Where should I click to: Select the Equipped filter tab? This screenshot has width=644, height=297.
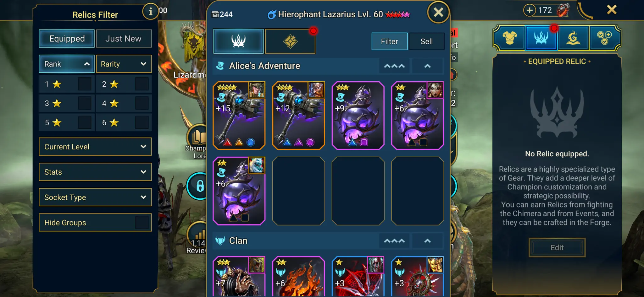pos(67,39)
